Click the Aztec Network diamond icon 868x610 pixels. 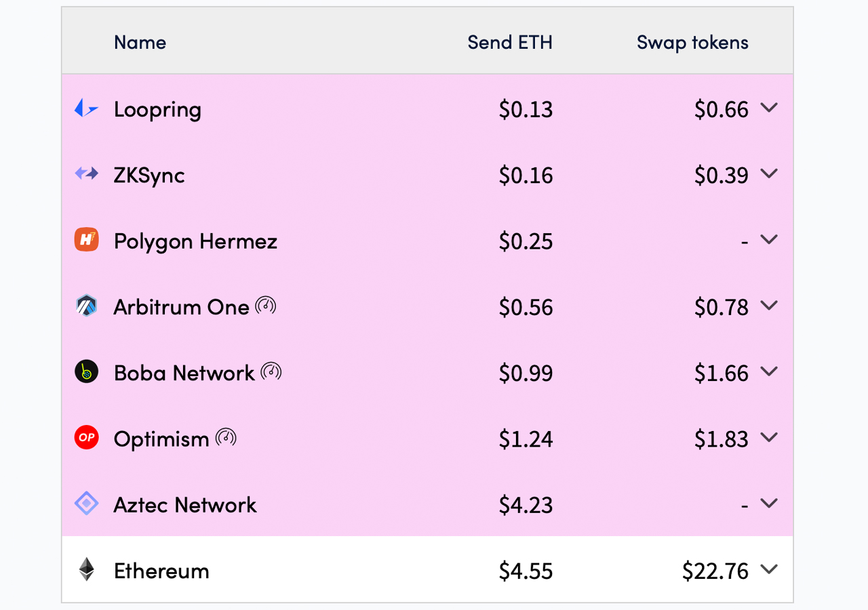[86, 503]
